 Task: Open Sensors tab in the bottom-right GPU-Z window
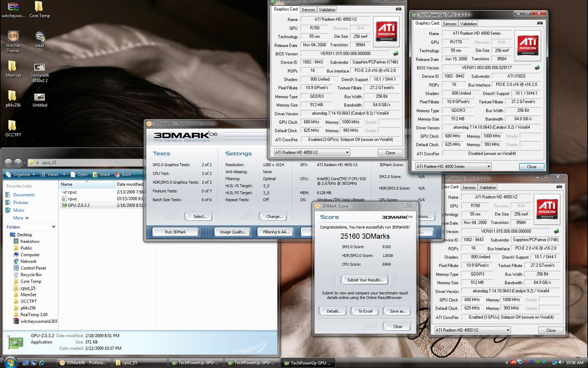point(469,187)
